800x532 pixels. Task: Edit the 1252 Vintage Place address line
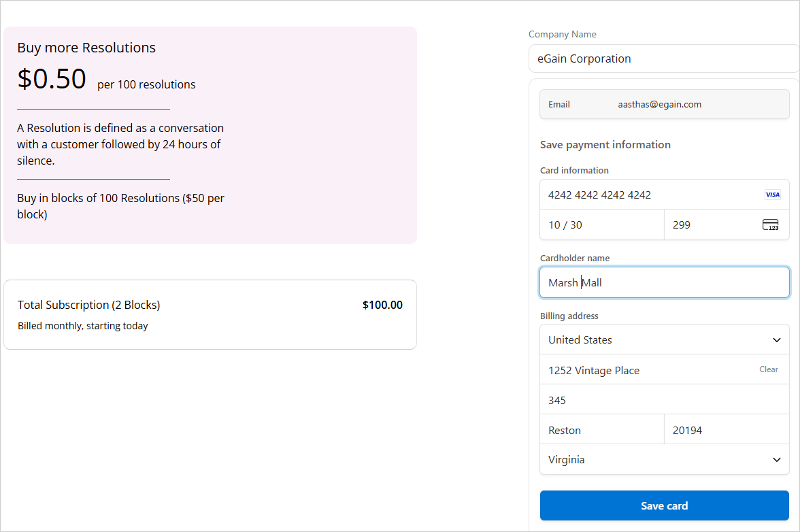[646, 371]
